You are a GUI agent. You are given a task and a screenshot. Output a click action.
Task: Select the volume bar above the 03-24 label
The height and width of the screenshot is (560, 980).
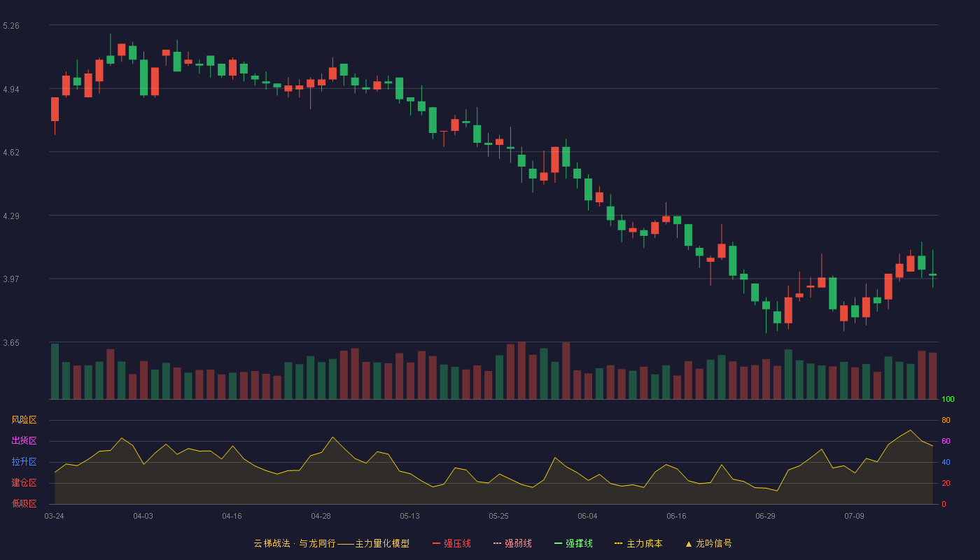click(55, 371)
